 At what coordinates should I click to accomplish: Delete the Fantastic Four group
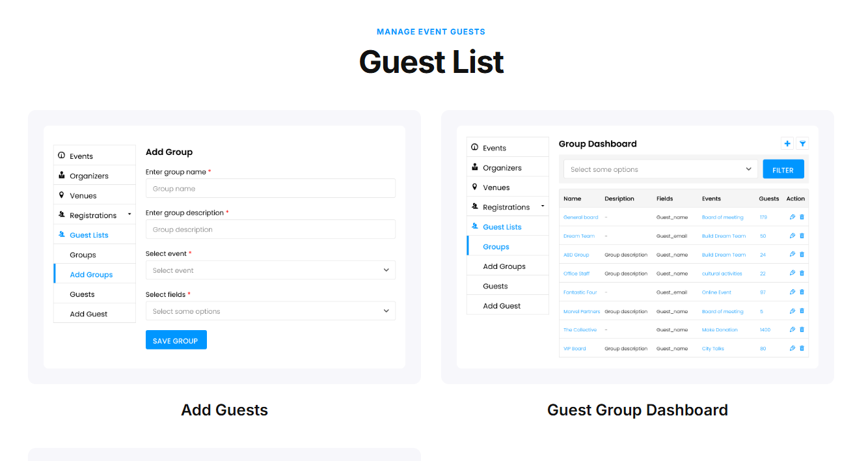pos(802,292)
